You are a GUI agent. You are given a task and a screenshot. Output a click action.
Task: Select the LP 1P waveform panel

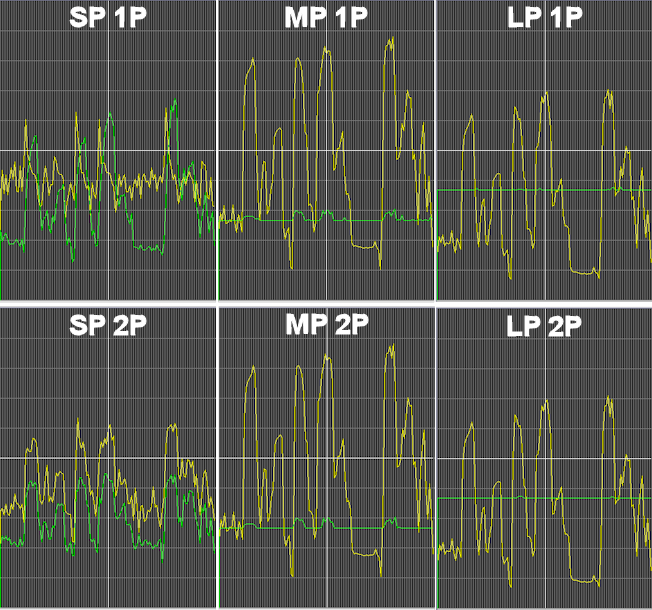point(544,150)
